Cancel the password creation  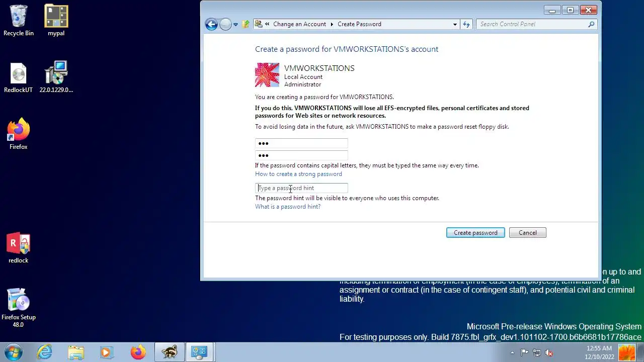point(528,233)
